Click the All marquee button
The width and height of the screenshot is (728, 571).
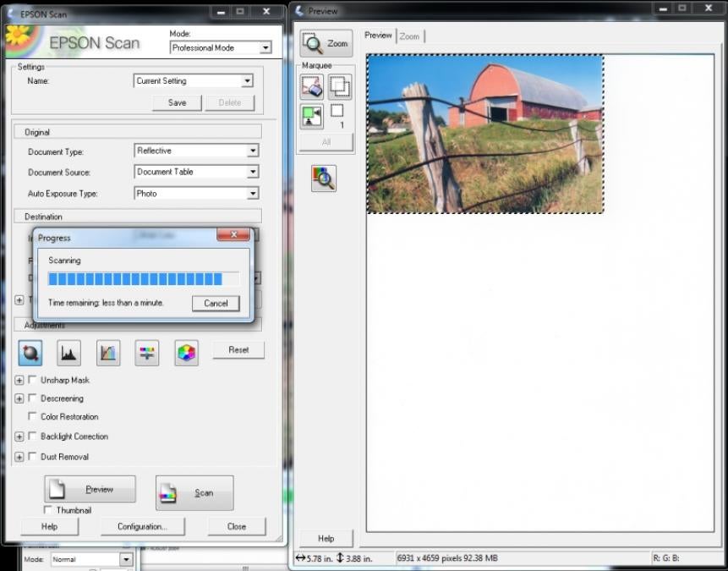click(x=326, y=142)
